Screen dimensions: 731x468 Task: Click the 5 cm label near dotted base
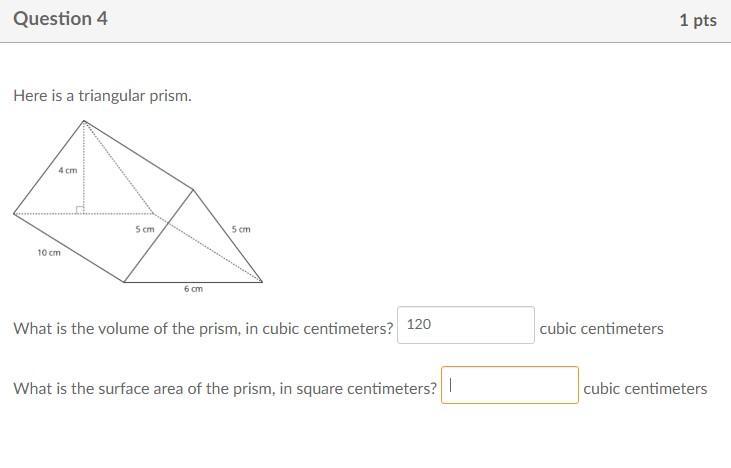pos(145,229)
